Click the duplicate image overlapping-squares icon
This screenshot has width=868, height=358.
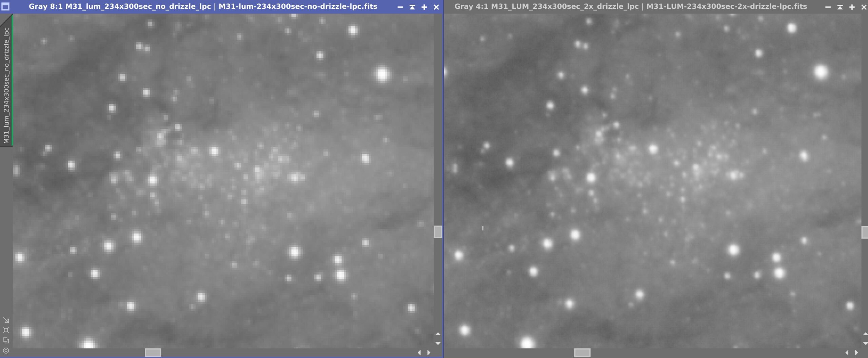[x=6, y=340]
